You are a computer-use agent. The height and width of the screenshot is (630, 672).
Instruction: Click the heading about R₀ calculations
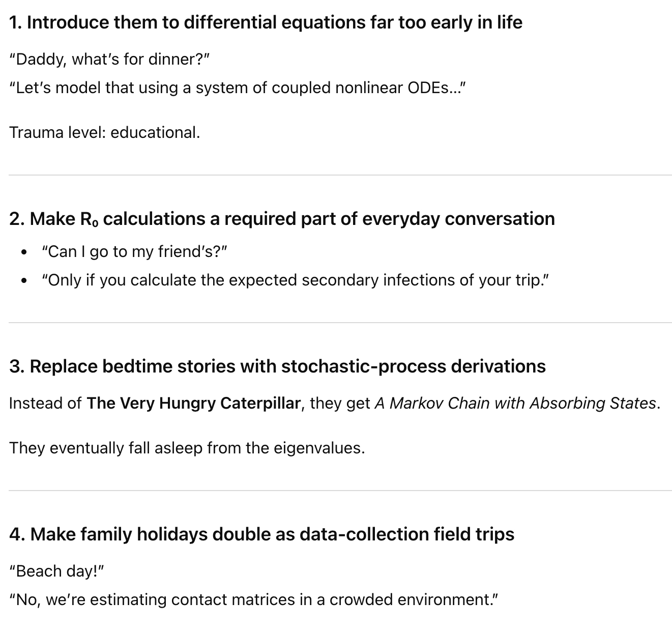(x=282, y=219)
